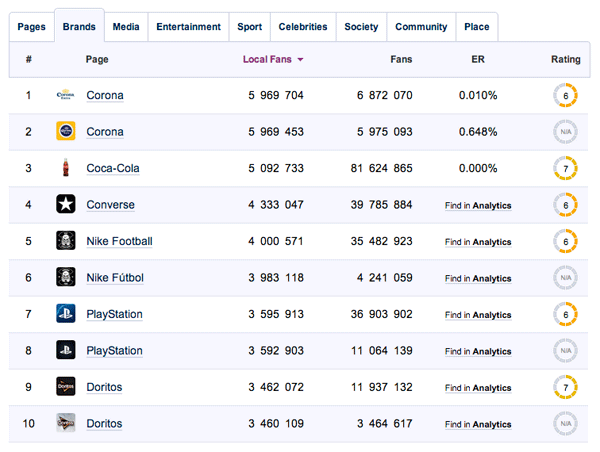The width and height of the screenshot is (600, 452).
Task: Click ER value 0.000%
Action: click(478, 168)
